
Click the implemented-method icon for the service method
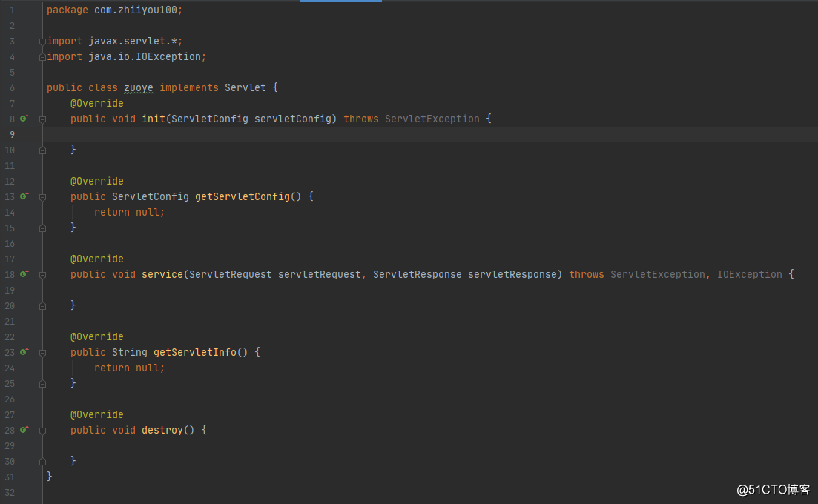24,274
